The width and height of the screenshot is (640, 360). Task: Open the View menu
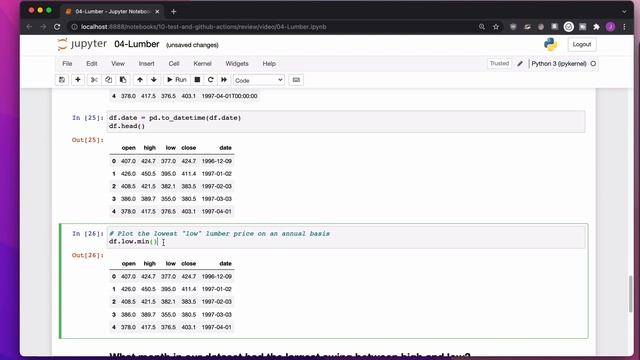118,64
